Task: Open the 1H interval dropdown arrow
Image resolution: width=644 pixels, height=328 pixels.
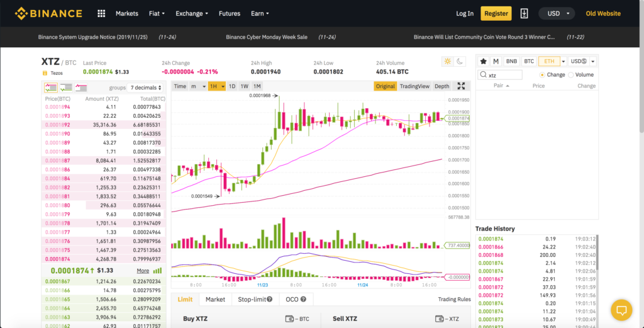Action: [x=223, y=86]
